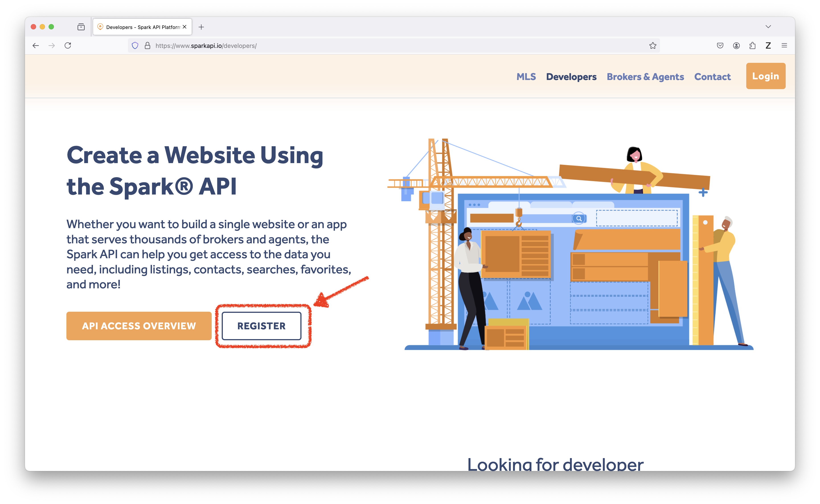Close the Developers - Spark API tab
This screenshot has width=820, height=504.
tap(185, 27)
